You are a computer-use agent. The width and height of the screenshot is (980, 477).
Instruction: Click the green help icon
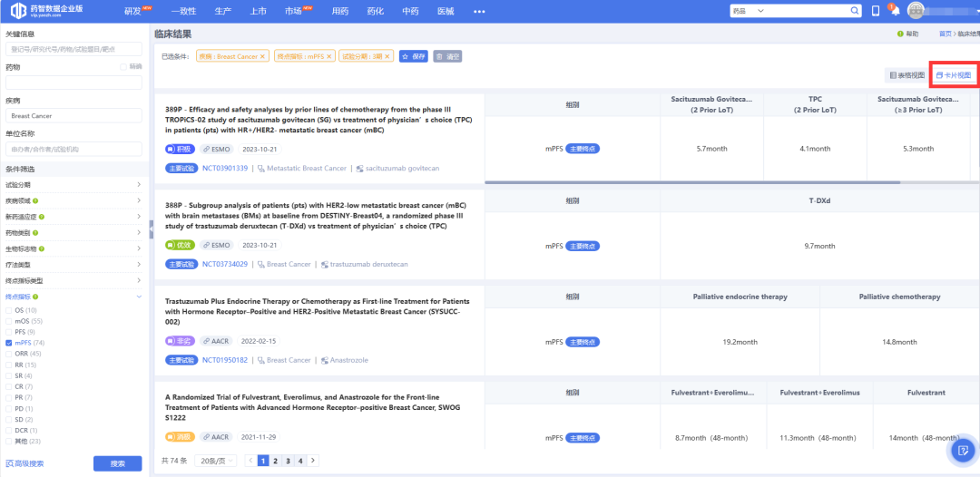pos(900,34)
